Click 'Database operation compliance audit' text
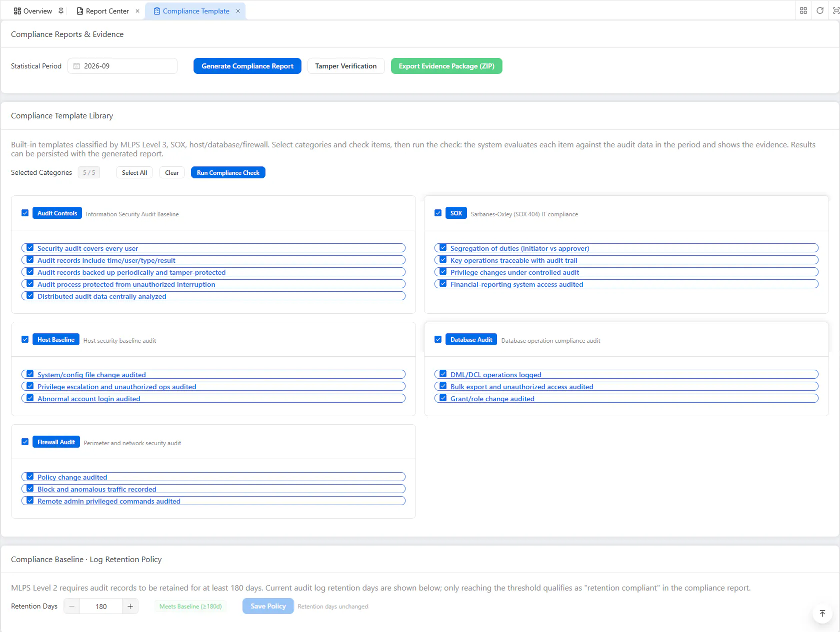The height and width of the screenshot is (632, 840). 550,340
